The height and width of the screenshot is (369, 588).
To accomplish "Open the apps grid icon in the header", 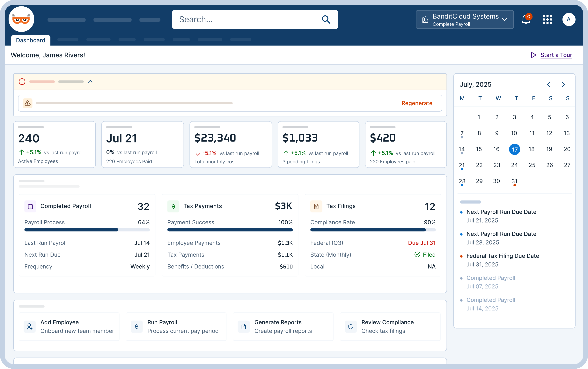I will coord(547,19).
